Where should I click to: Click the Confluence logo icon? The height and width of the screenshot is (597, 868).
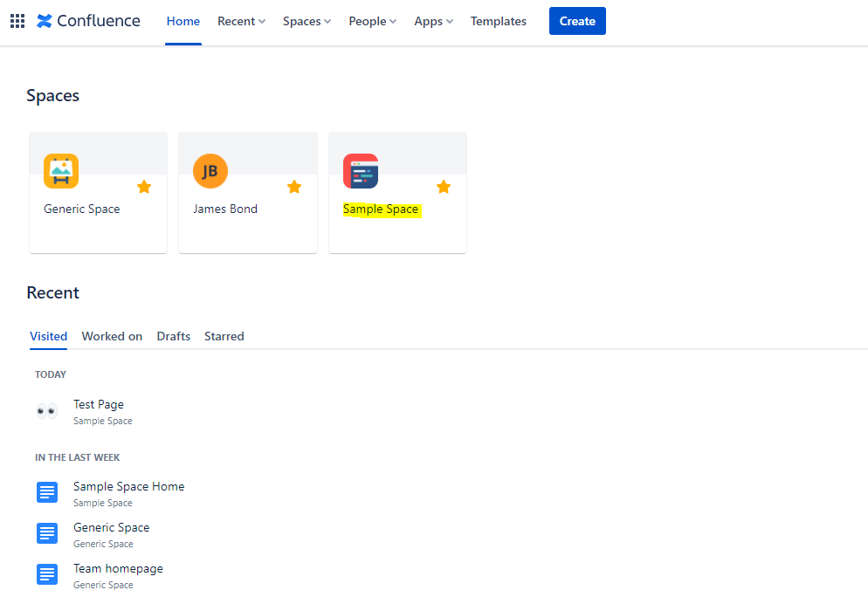click(x=45, y=21)
